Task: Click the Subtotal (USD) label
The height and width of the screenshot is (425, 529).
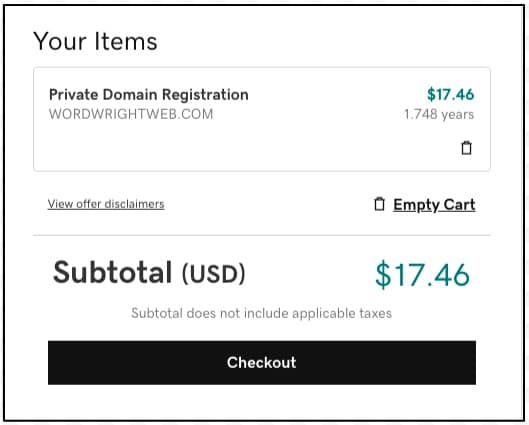Action: [x=149, y=273]
